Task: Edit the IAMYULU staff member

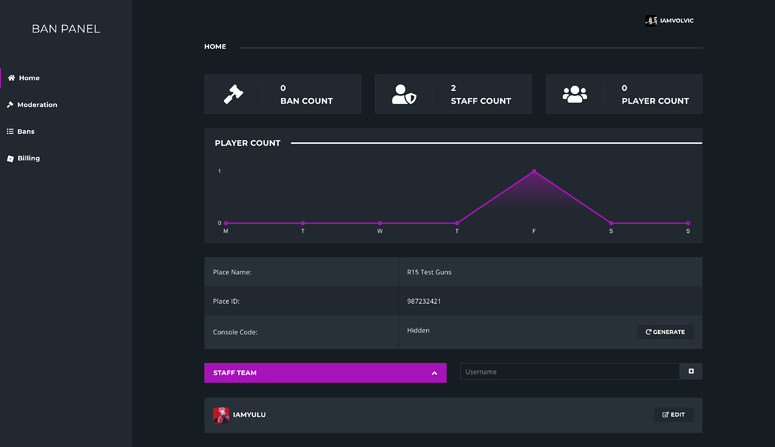Action: click(x=674, y=414)
